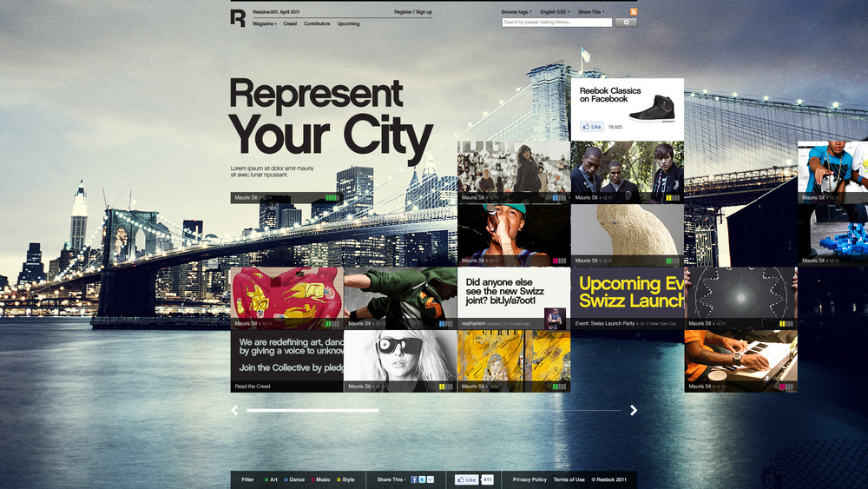This screenshot has width=868, height=489.
Task: Toggle the Dance filter
Action: (294, 479)
